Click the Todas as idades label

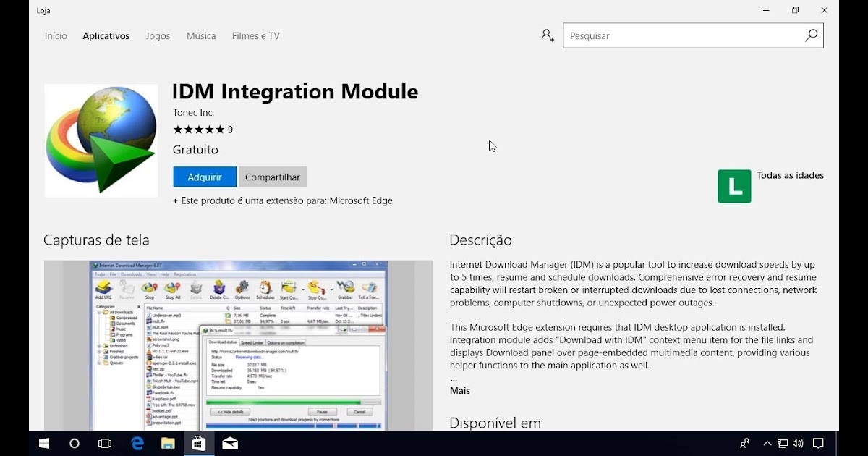click(x=790, y=175)
